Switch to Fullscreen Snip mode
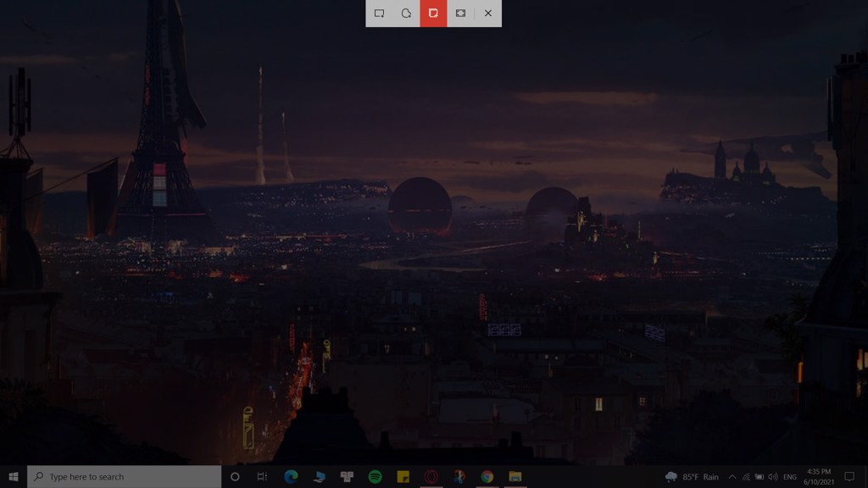 [x=460, y=14]
